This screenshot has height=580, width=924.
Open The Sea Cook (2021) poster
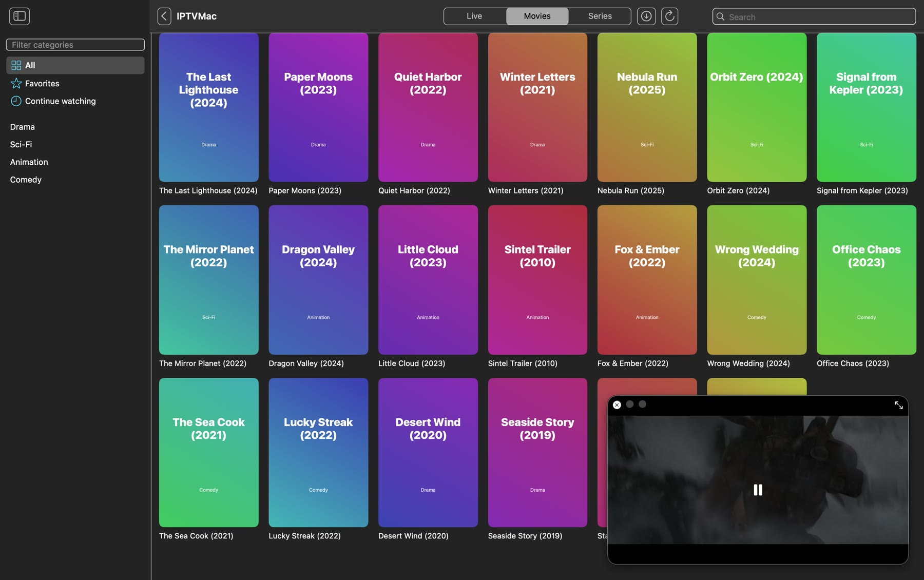(x=209, y=453)
